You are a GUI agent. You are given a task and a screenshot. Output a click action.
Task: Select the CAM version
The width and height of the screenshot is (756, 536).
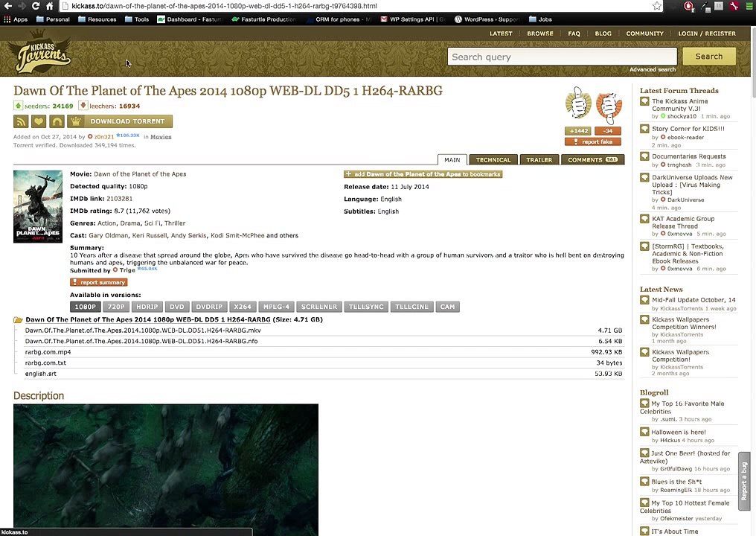[447, 307]
